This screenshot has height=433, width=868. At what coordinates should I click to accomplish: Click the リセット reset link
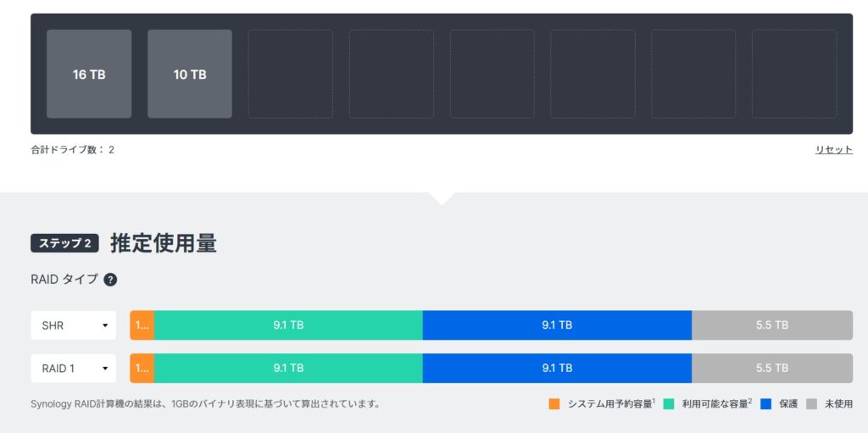point(833,150)
